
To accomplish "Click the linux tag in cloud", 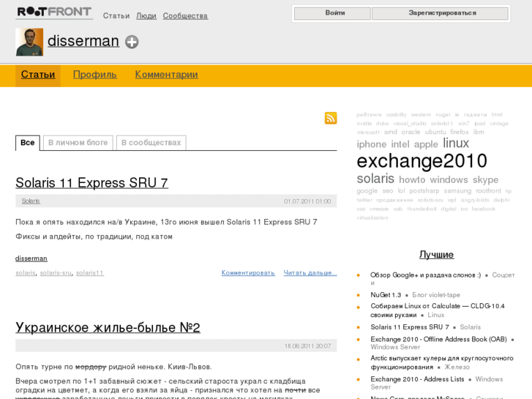I will [x=456, y=143].
